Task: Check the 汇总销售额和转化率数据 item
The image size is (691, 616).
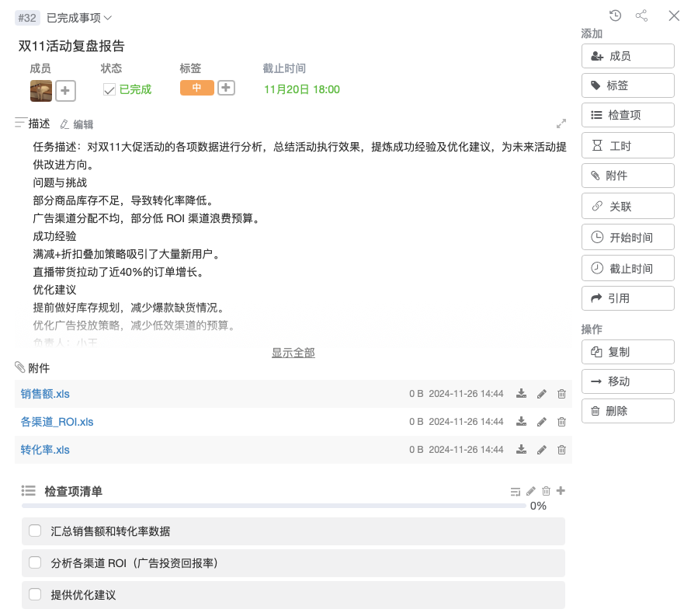Action: 35,531
